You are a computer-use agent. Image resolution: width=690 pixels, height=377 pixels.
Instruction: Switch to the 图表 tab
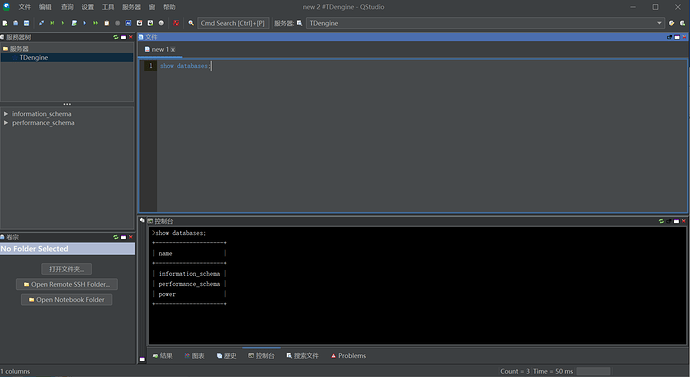194,355
